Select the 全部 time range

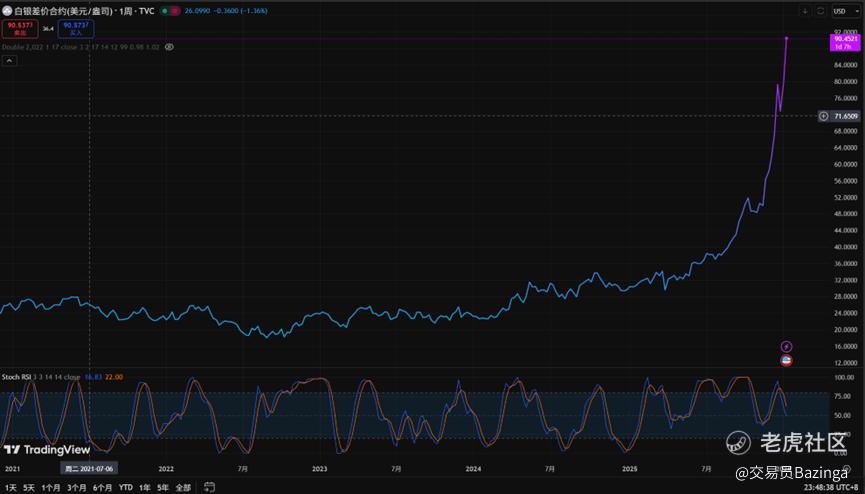(183, 487)
